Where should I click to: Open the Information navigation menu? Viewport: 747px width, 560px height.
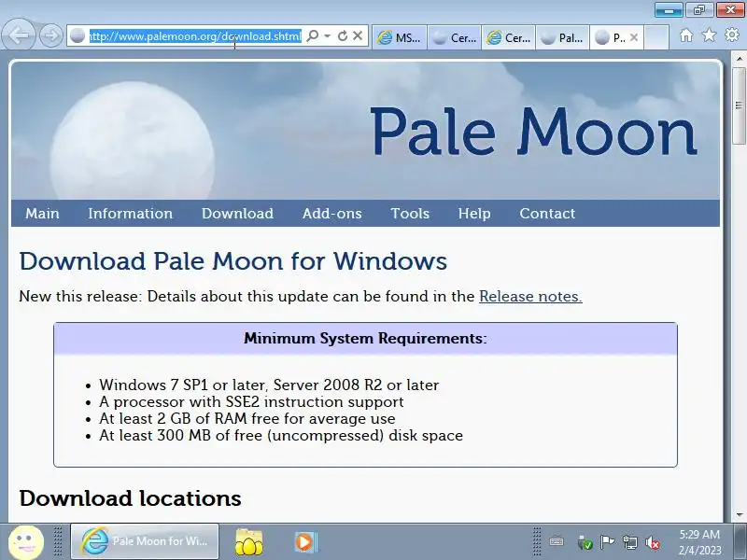(x=130, y=214)
